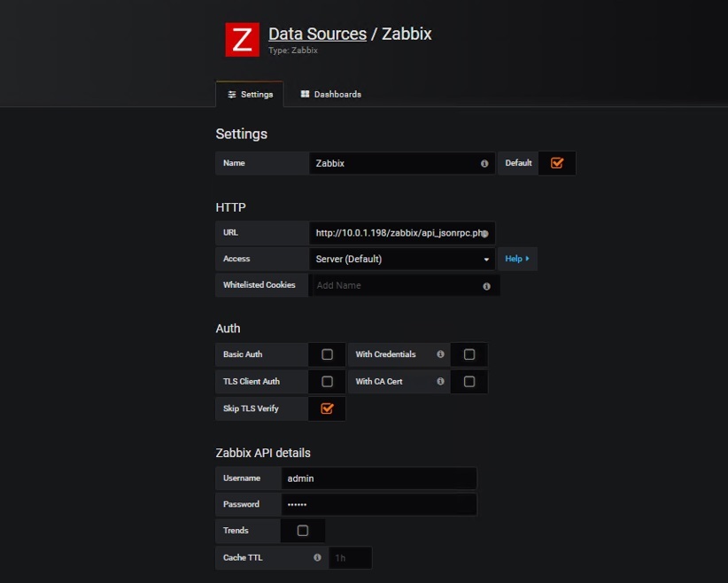Viewport: 728px width, 583px height.
Task: Click into the Username field
Action: pos(379,478)
